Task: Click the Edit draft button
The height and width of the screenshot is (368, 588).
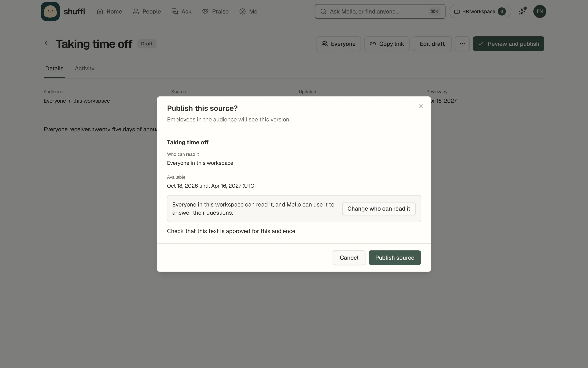Action: pyautogui.click(x=432, y=44)
